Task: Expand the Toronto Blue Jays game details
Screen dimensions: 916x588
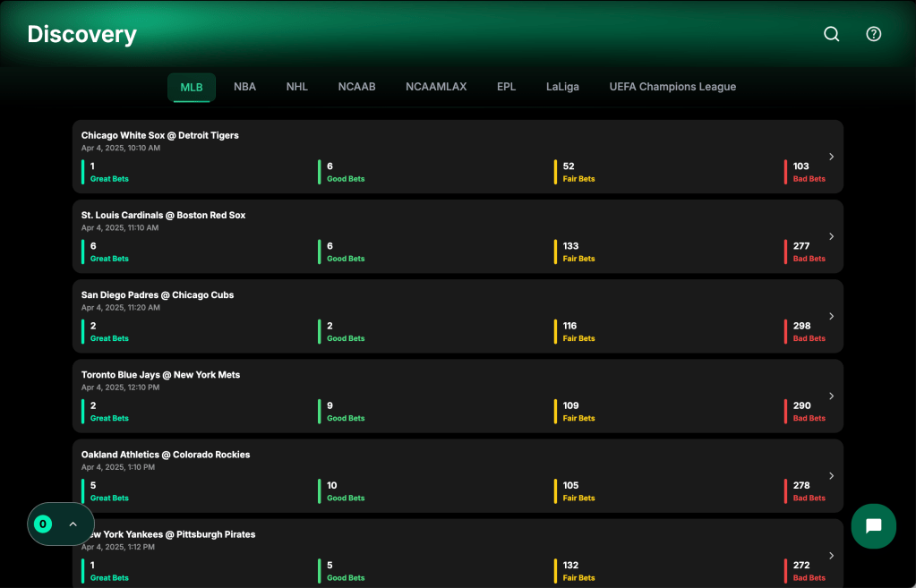Action: (x=831, y=396)
